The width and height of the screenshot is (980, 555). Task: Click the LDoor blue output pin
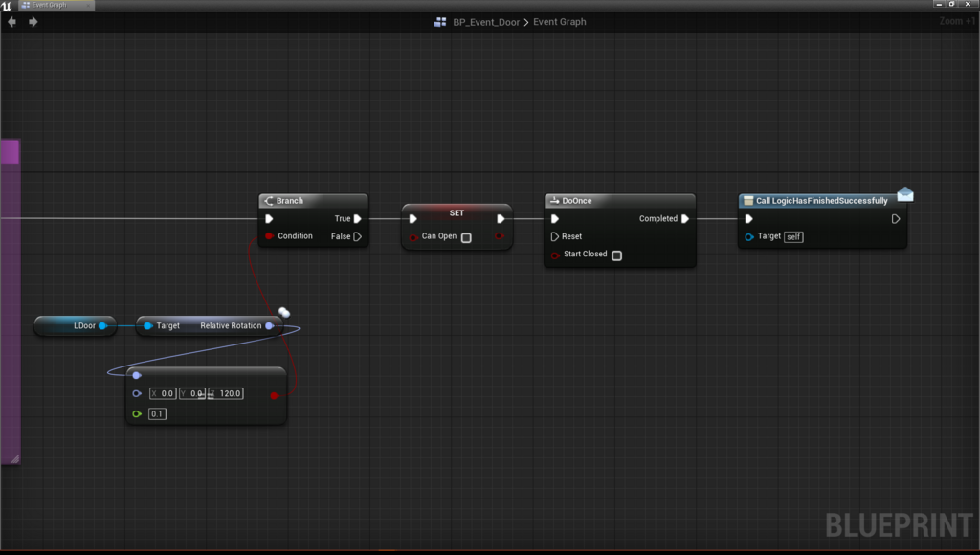pos(102,325)
